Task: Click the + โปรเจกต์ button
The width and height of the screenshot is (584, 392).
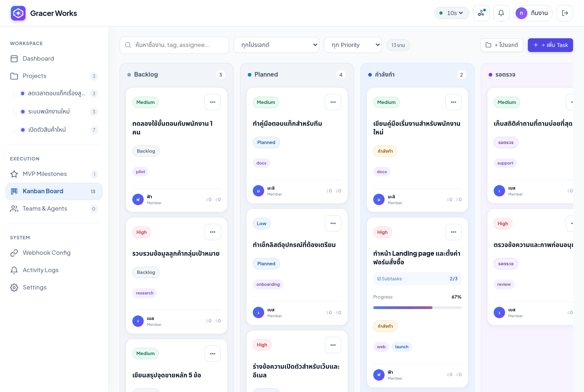Action: point(501,45)
